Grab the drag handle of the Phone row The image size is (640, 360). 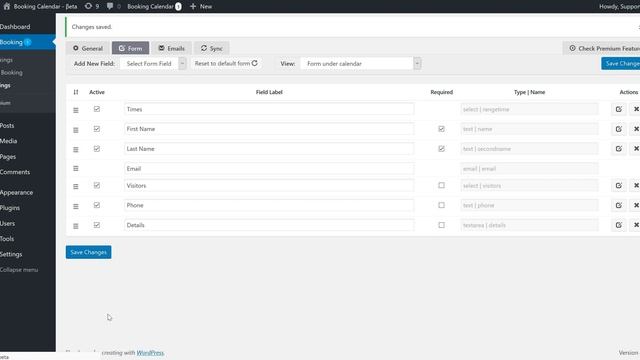[x=76, y=207]
